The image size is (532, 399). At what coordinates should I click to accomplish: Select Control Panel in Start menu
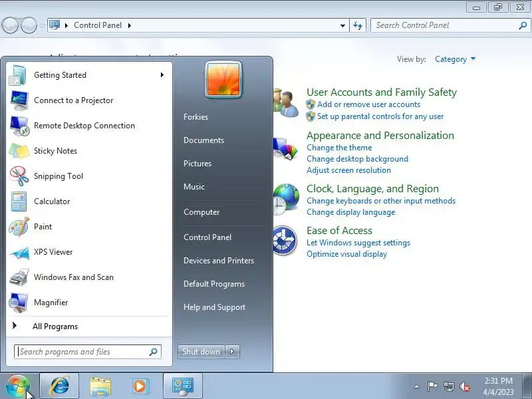coord(207,237)
